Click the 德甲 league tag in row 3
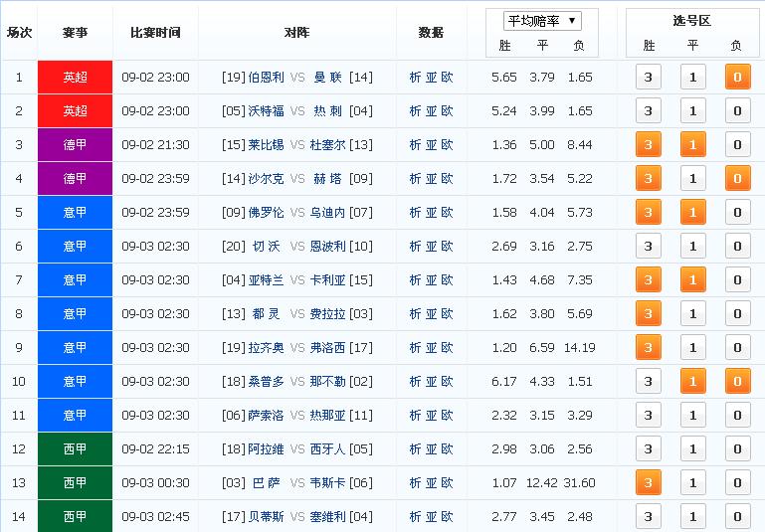The image size is (765, 532). (x=76, y=145)
